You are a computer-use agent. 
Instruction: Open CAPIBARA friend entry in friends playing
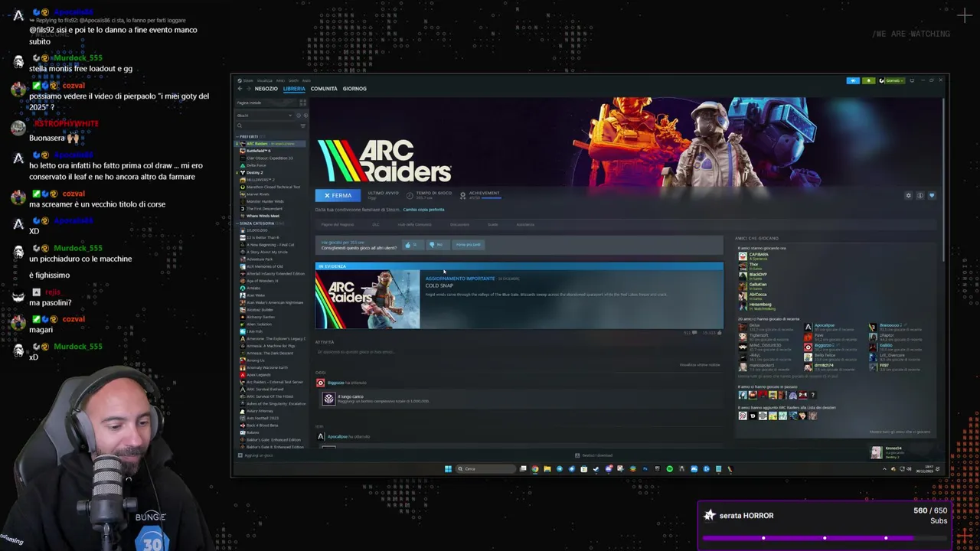[753, 256]
